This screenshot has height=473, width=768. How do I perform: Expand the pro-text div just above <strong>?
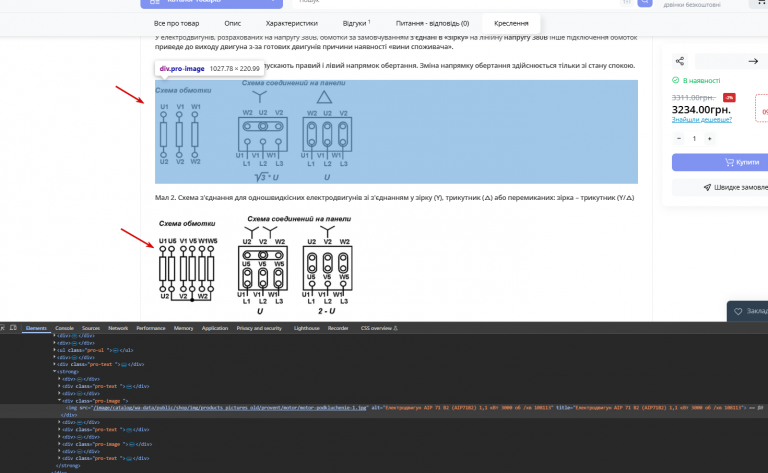tap(54, 364)
